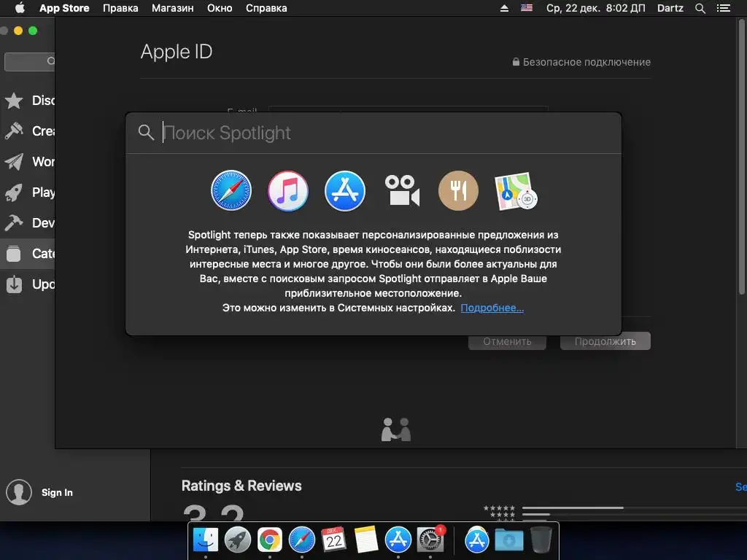The image size is (747, 560).
Task: Click the Отменить button
Action: pos(507,341)
